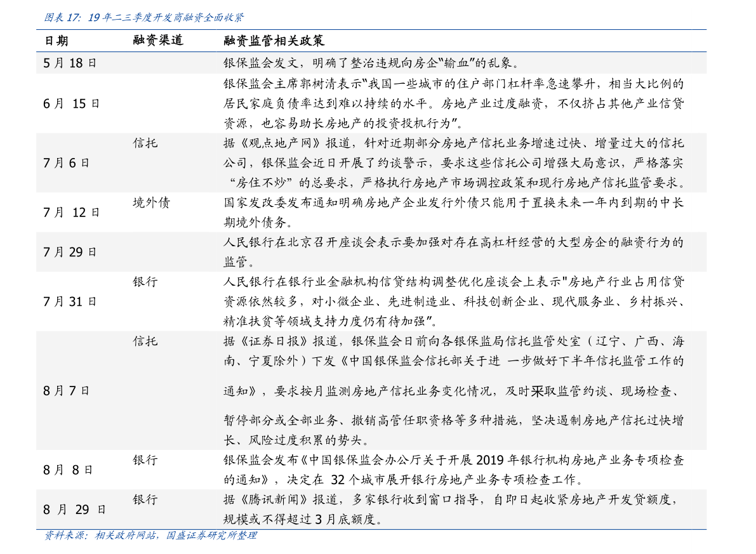
Task: Click the source line 资料来源 at the bottom
Action: (61, 536)
